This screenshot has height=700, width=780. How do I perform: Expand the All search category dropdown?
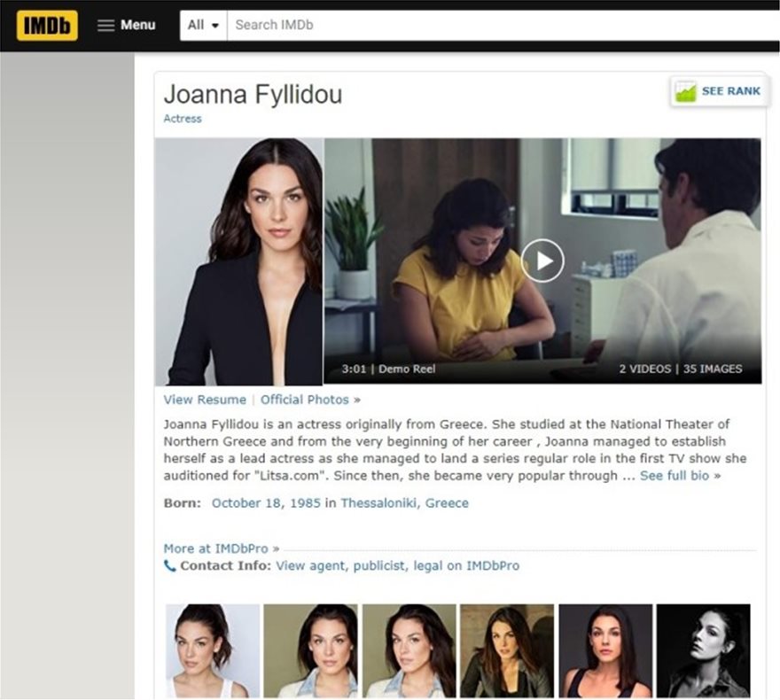[x=203, y=25]
